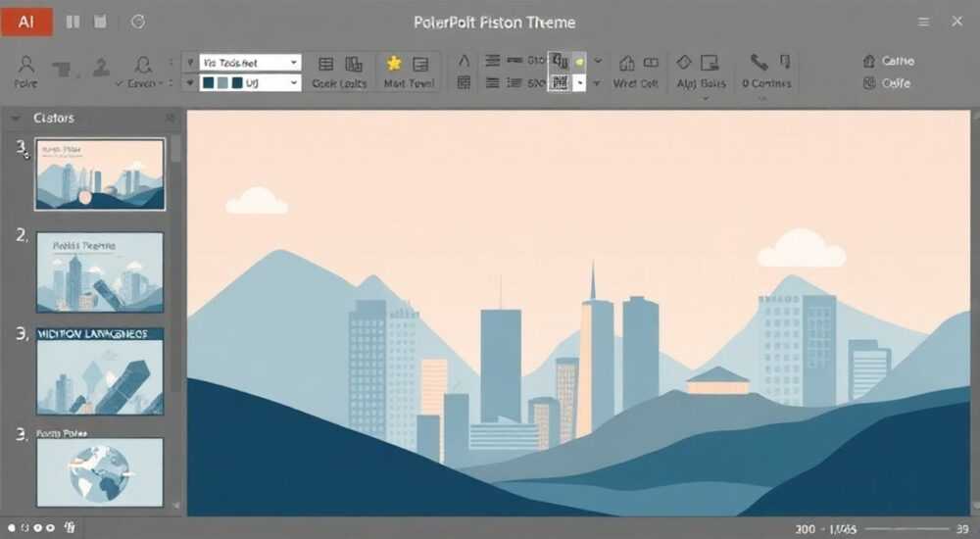980x539 pixels.
Task: Click the rectangle icon next to house icon
Action: [x=652, y=63]
